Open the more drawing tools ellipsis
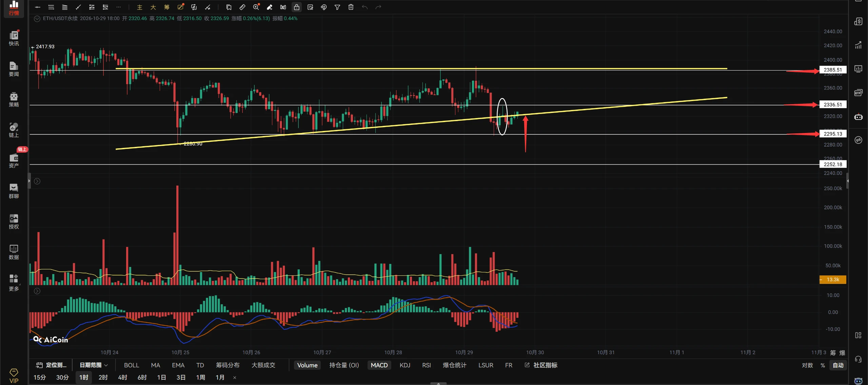Viewport: 868px width, 385px height. click(x=118, y=7)
